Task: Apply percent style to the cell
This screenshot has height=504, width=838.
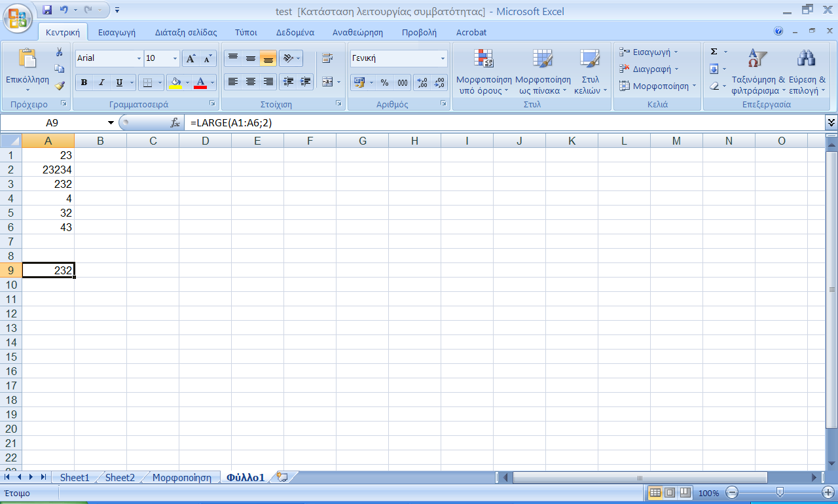Action: 384,82
